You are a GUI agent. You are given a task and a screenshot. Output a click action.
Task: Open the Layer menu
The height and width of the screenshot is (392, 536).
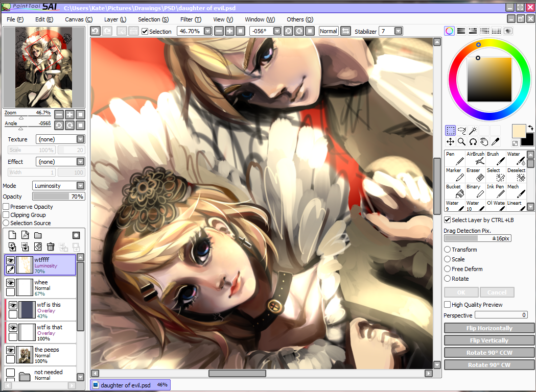[x=115, y=19]
